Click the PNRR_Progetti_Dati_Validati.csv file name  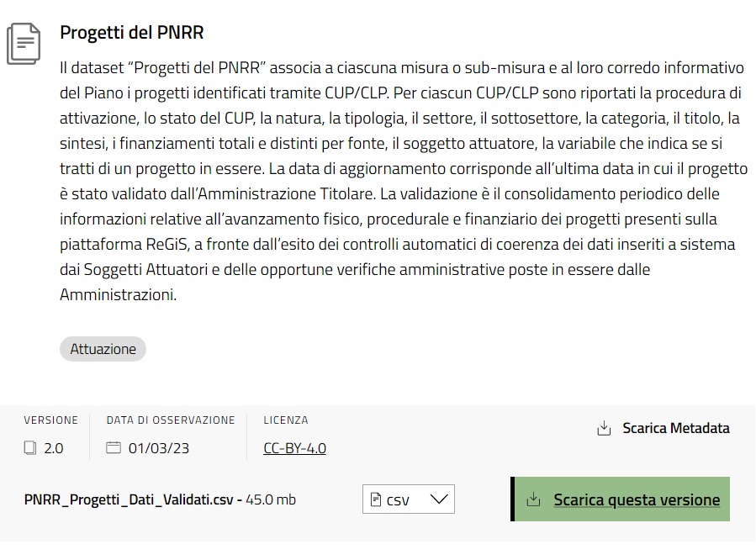coord(129,499)
